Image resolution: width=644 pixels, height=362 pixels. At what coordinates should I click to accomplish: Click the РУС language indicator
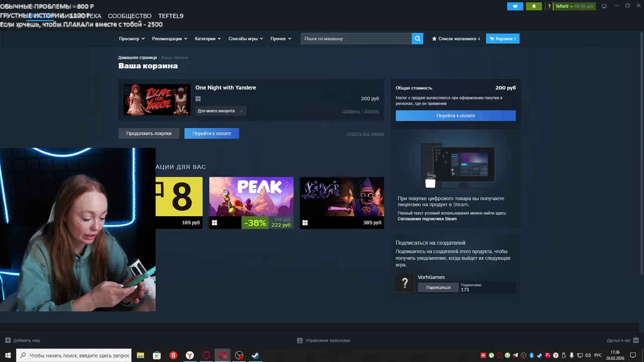click(598, 355)
